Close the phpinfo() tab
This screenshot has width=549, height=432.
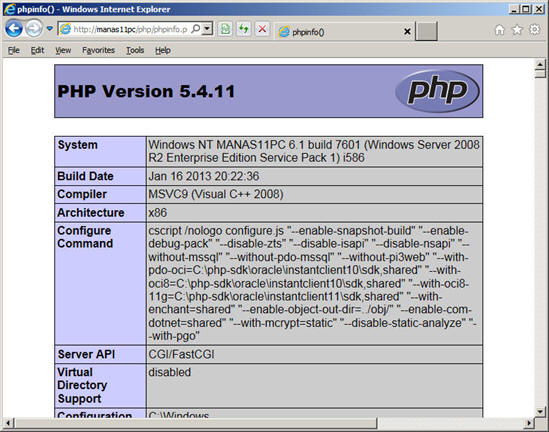[407, 32]
